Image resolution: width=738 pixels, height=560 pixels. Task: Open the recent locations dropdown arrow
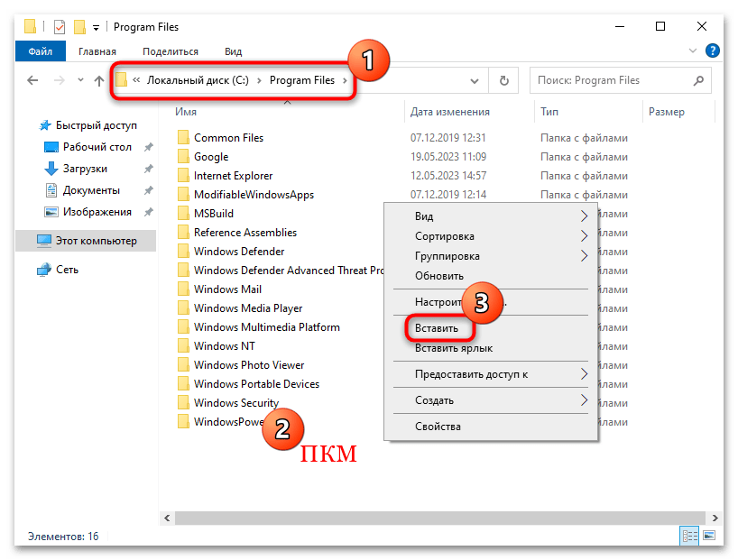tap(80, 80)
